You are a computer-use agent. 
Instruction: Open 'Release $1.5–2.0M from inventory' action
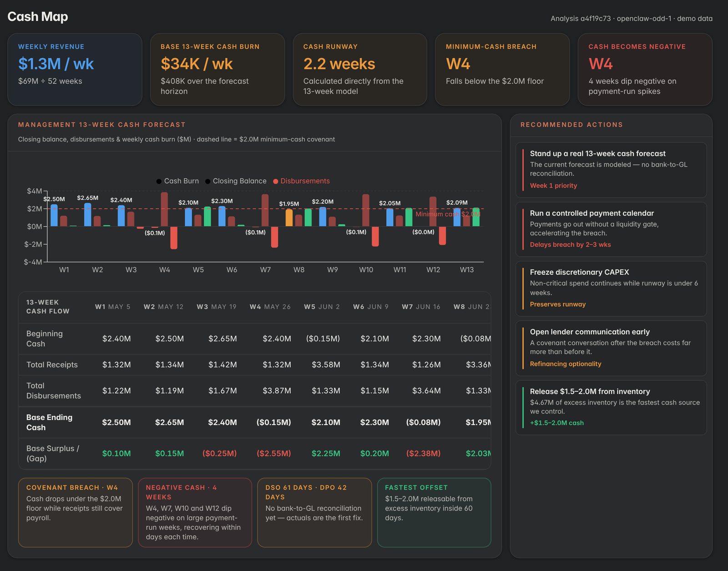(x=611, y=408)
